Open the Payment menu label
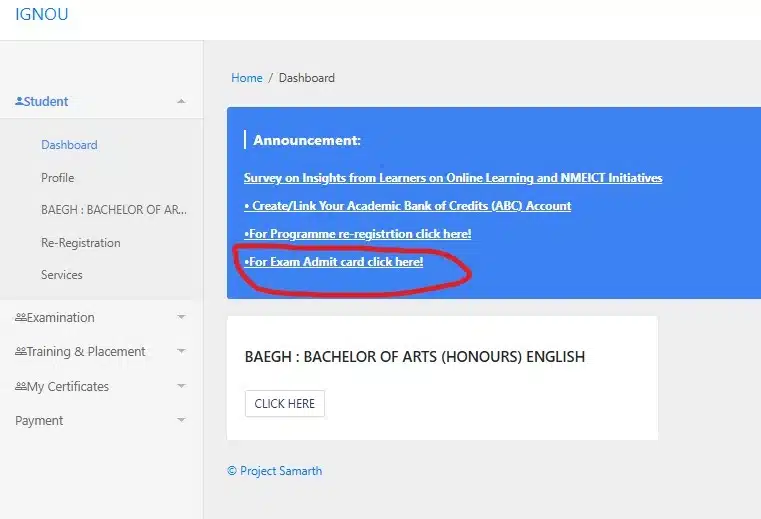This screenshot has height=519, width=761. [39, 420]
